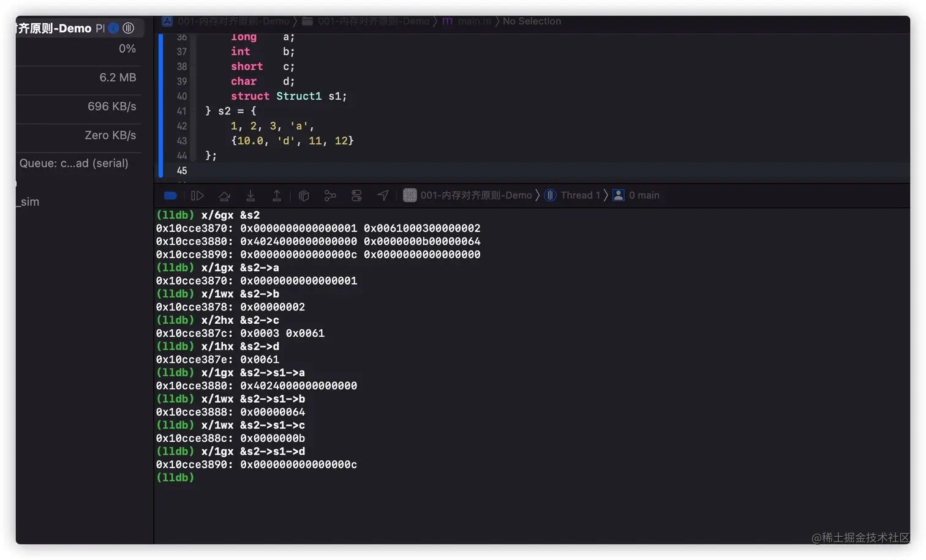Click the Step Out debug icon
The height and width of the screenshot is (560, 926).
click(277, 196)
